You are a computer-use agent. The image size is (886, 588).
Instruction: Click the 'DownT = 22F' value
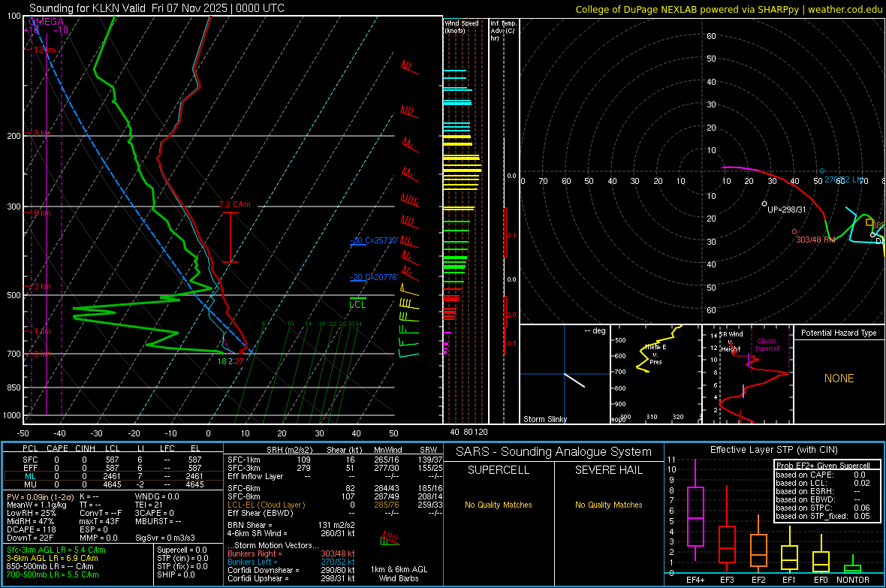point(30,538)
